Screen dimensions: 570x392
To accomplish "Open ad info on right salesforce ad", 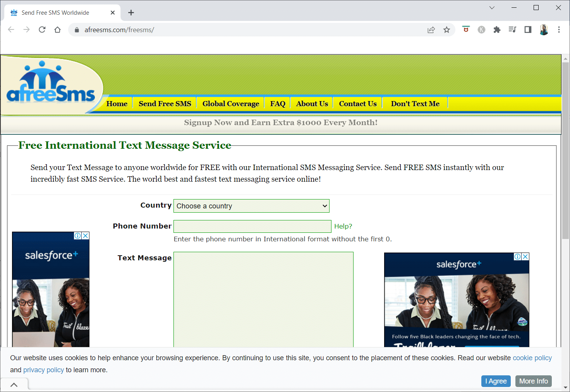I will (518, 256).
